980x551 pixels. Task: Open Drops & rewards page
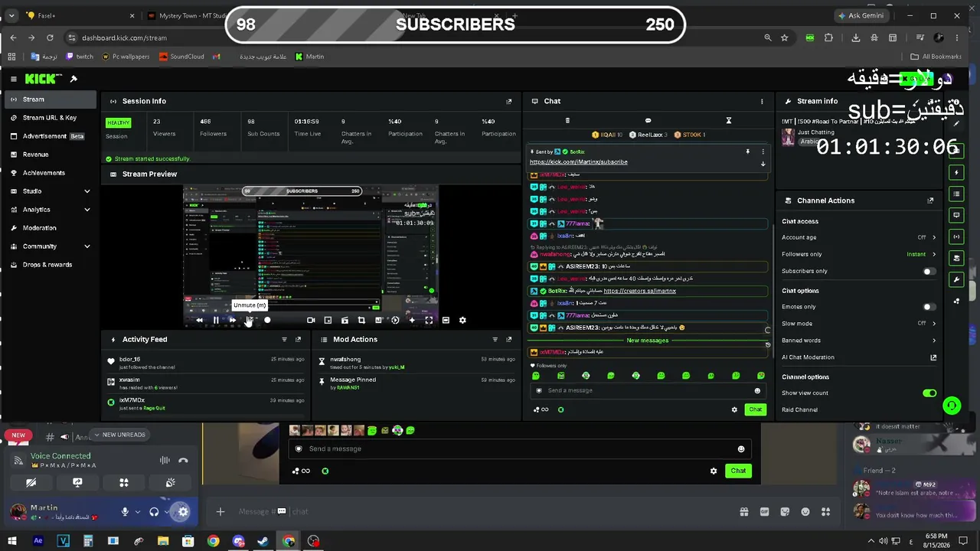49,265
